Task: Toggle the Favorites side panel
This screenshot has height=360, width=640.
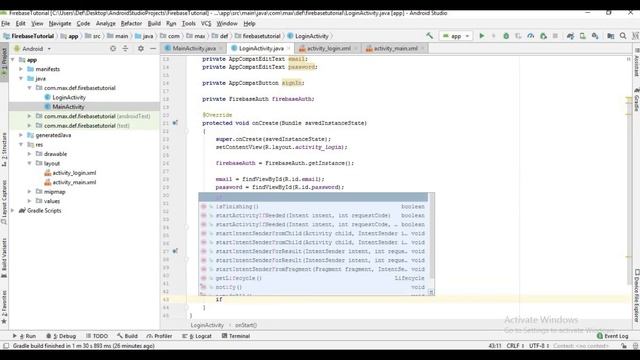Action: 4,307
